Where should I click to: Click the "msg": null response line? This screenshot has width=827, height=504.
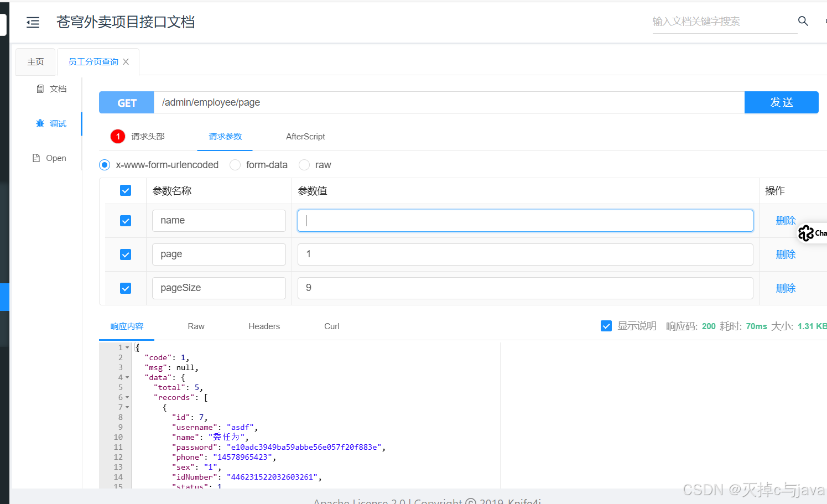pyautogui.click(x=171, y=368)
